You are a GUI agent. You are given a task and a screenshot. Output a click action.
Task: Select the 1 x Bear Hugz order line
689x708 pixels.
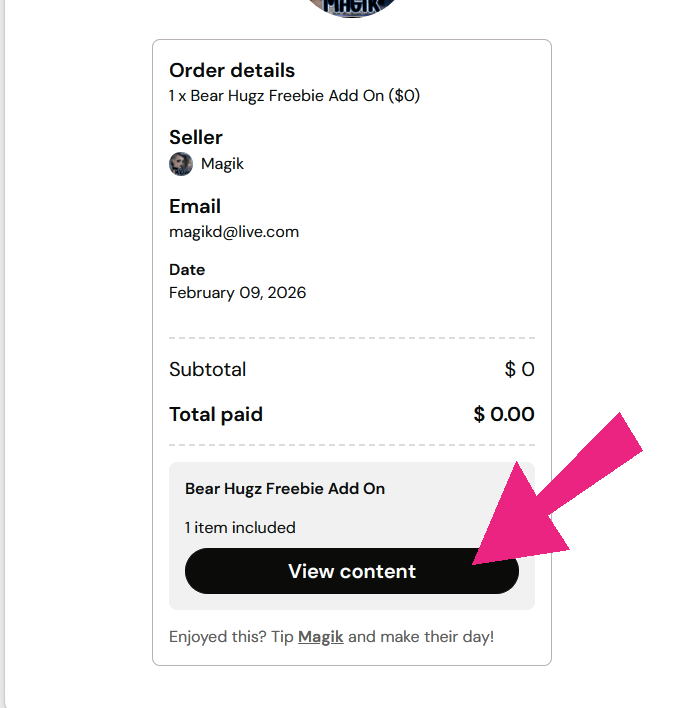tap(294, 96)
